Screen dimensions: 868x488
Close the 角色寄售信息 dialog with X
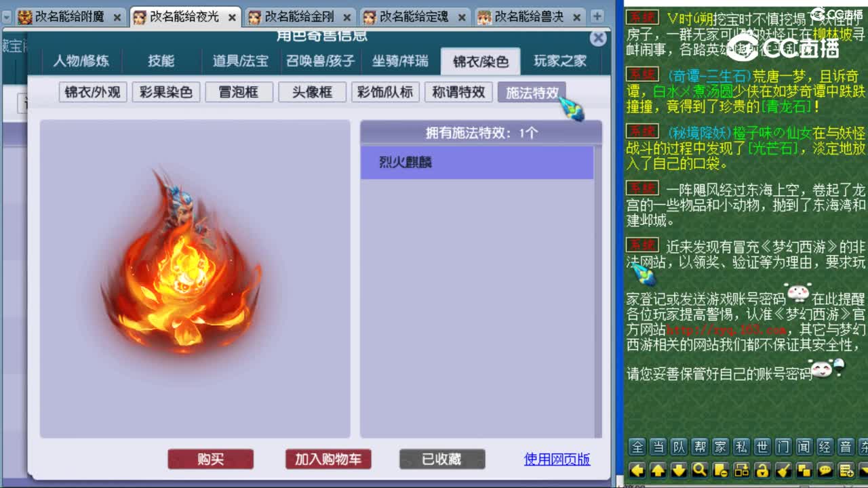(598, 39)
